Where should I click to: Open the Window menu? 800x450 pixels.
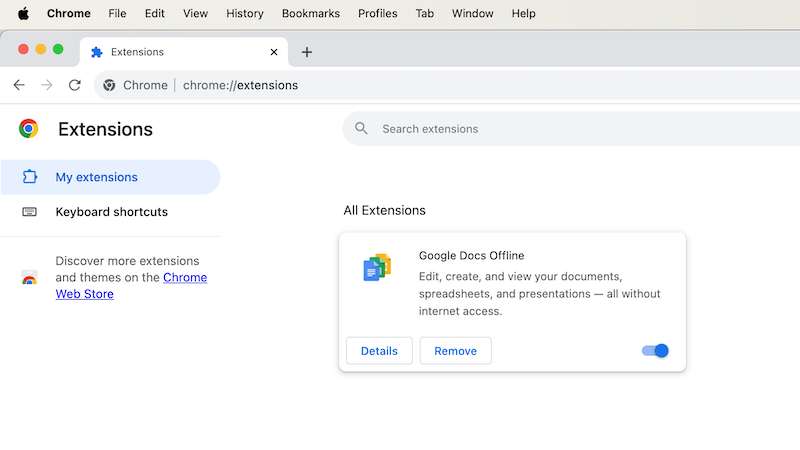pos(472,14)
